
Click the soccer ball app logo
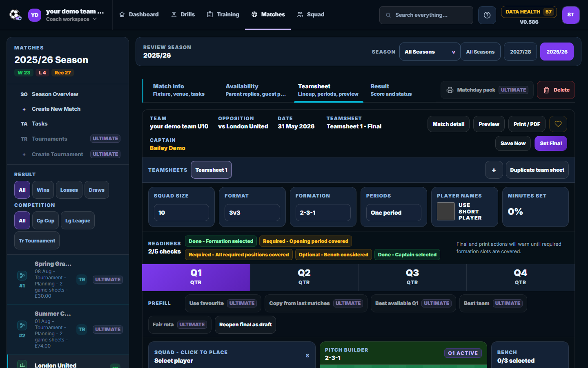pyautogui.click(x=16, y=15)
